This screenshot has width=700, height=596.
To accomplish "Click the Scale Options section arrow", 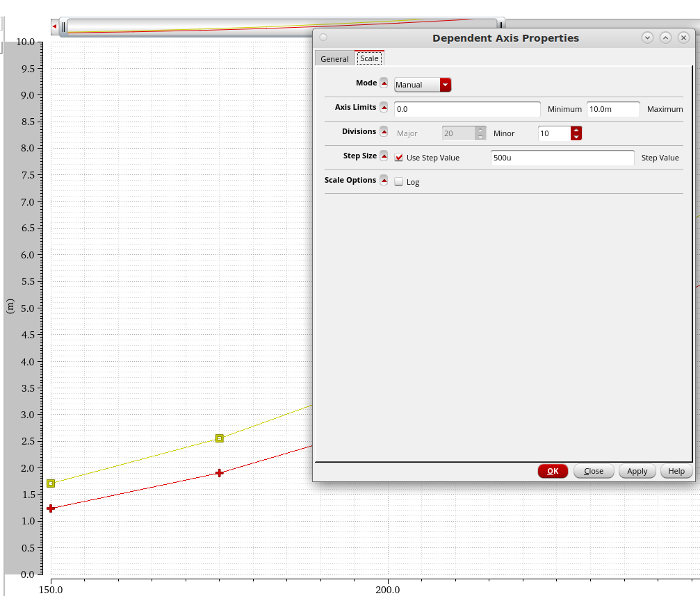I will [x=384, y=181].
